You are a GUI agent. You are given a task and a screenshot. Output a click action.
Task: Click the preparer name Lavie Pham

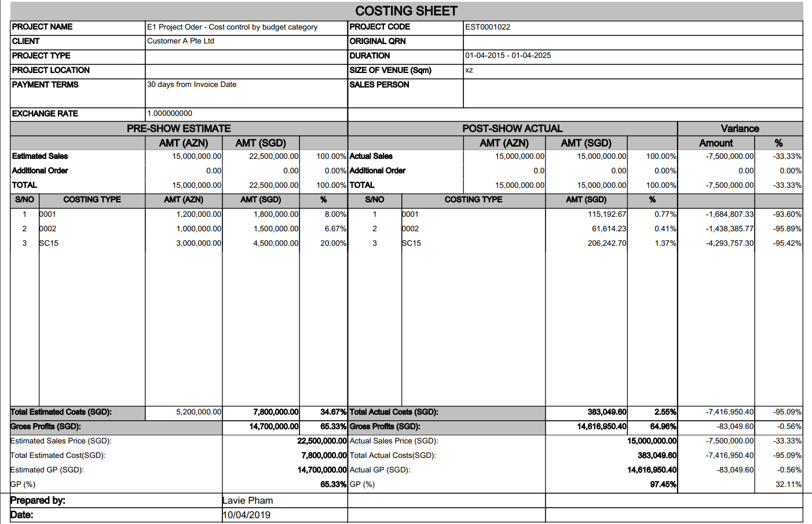click(x=248, y=500)
